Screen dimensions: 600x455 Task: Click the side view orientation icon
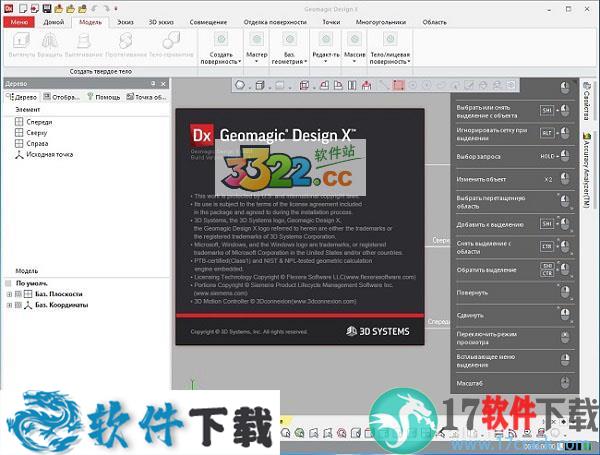(x=338, y=85)
